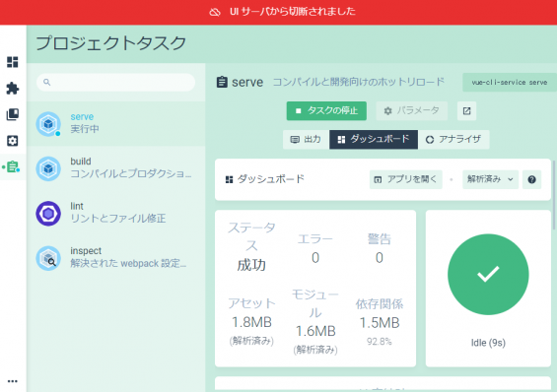557x392 pixels.
Task: Open the dependencies book sidebar icon
Action: click(x=13, y=114)
